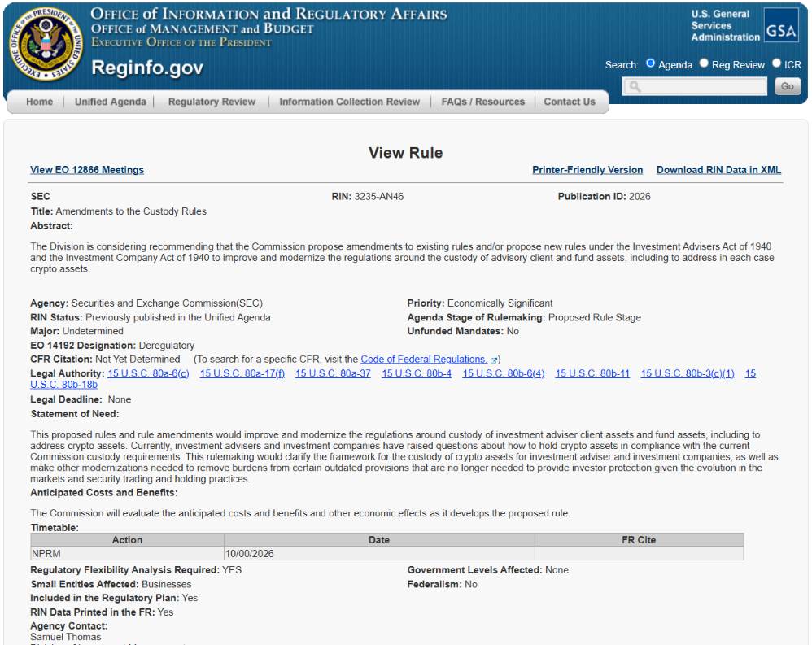
Task: Open the Printer-Friendly Version link
Action: point(587,170)
